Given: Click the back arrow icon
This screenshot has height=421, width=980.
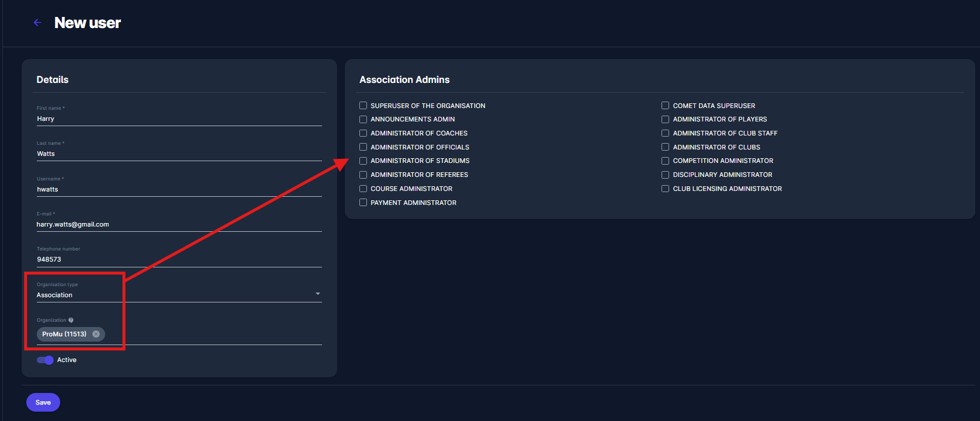Looking at the screenshot, I should point(37,23).
